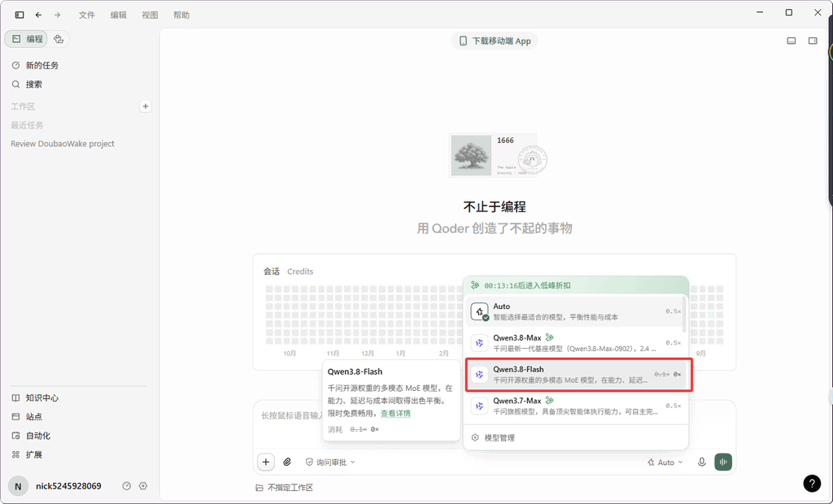Toggle the bottom panel layout icon
This screenshot has height=504, width=833.
pyautogui.click(x=792, y=41)
